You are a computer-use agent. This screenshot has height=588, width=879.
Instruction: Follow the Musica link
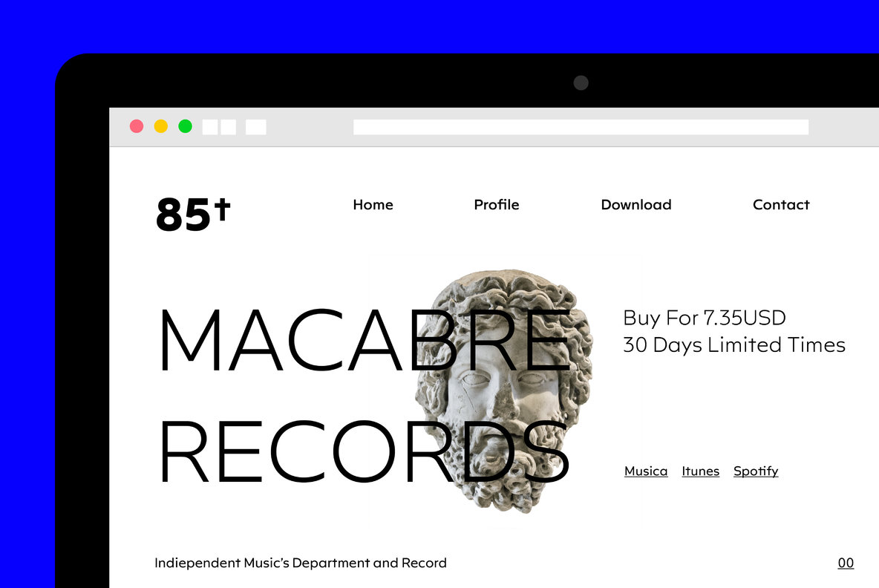click(646, 471)
